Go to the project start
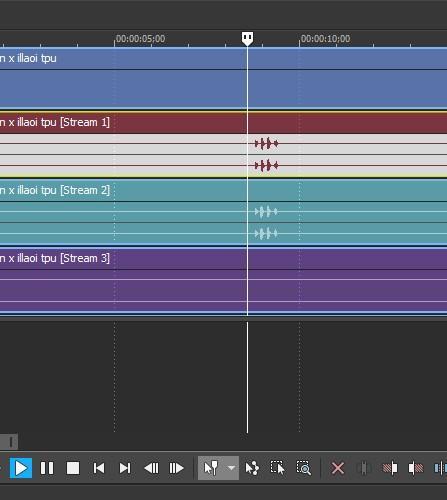Screen dimensions: 447x500 (x=99, y=468)
